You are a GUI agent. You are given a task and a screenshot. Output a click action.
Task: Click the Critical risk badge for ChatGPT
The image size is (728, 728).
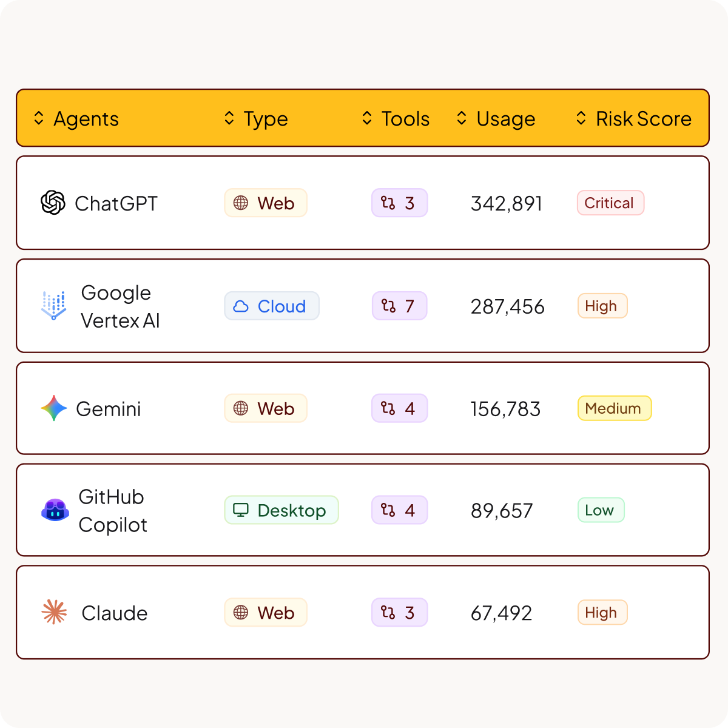coord(610,203)
